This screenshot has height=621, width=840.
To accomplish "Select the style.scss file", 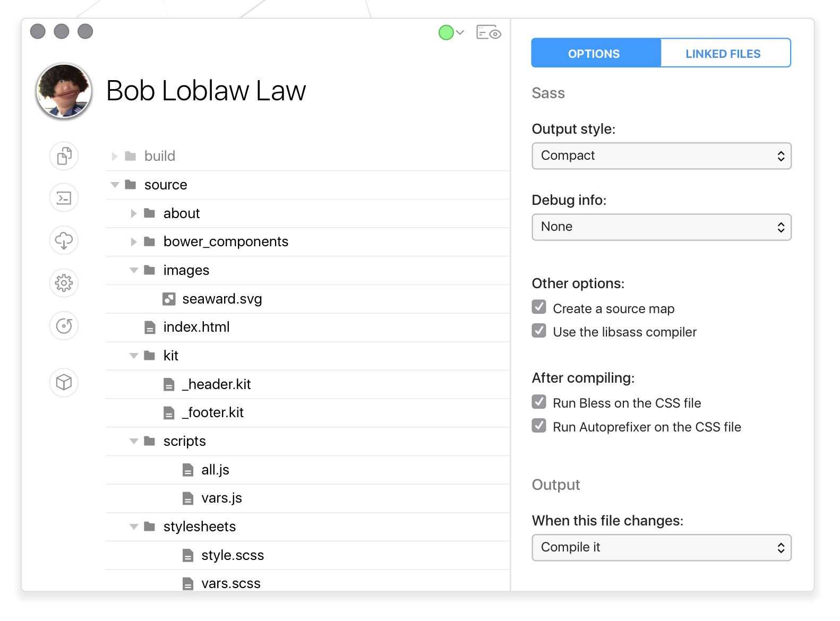I will click(x=233, y=555).
